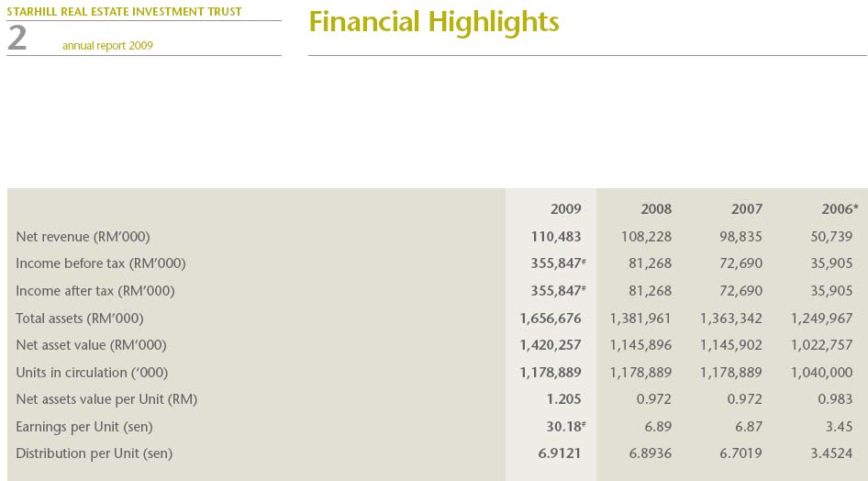Image resolution: width=868 pixels, height=481 pixels.
Task: Select the 2006 net revenue value 50,739
Action: coord(833,237)
